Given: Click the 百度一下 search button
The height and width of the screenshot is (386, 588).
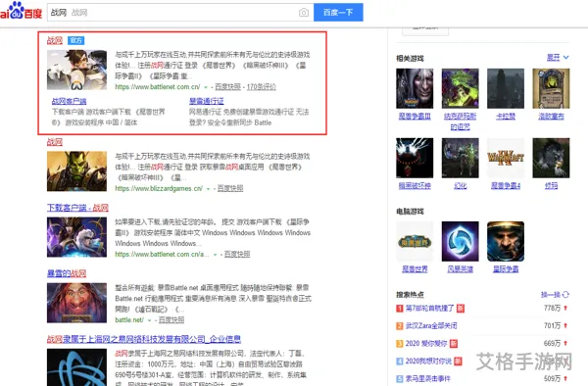Looking at the screenshot, I should coord(338,13).
